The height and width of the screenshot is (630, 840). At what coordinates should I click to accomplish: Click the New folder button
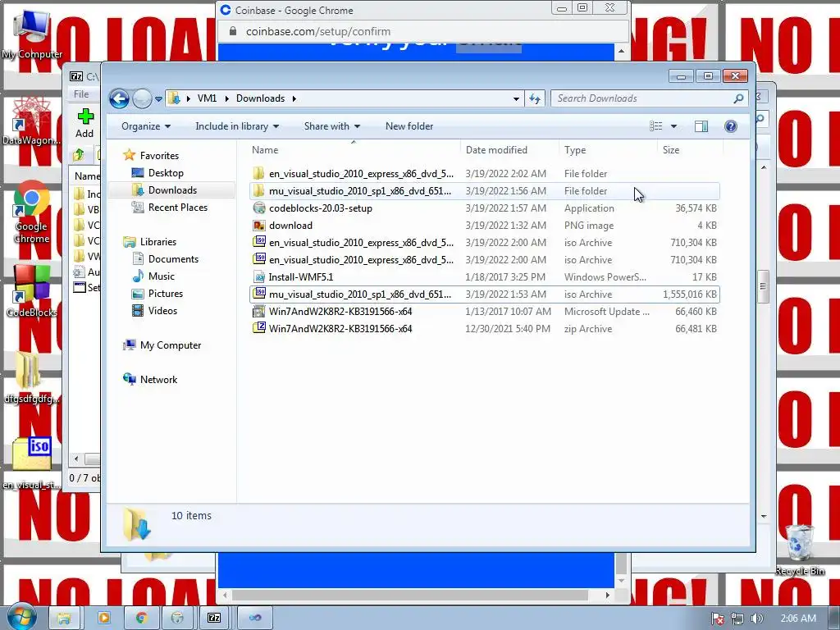(x=409, y=126)
